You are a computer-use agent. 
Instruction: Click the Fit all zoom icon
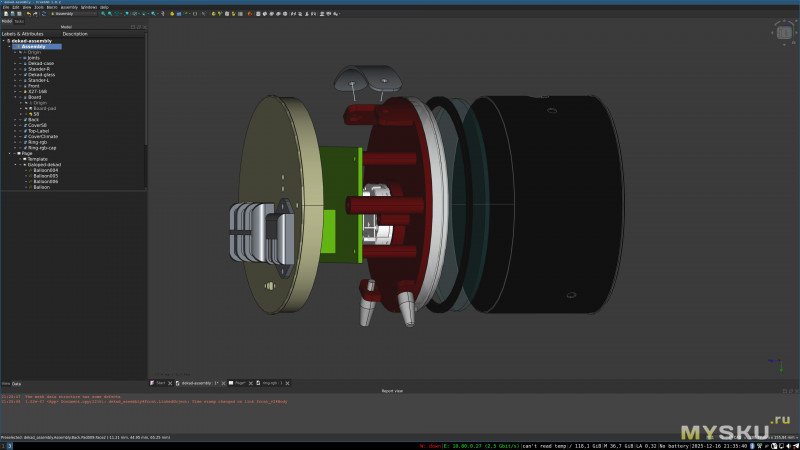click(x=103, y=14)
